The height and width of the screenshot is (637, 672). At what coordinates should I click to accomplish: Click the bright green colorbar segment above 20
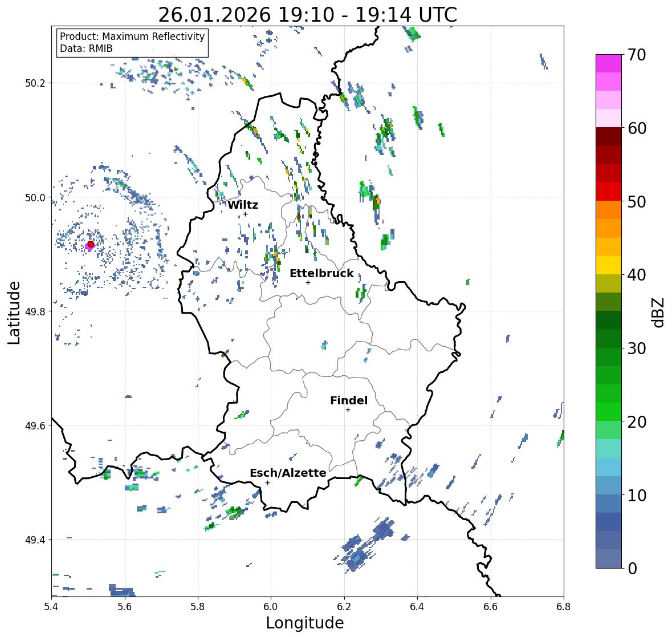[x=609, y=412]
